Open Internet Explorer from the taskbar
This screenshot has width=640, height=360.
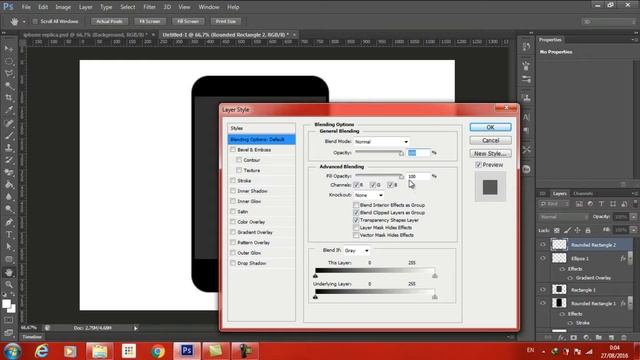[41, 351]
